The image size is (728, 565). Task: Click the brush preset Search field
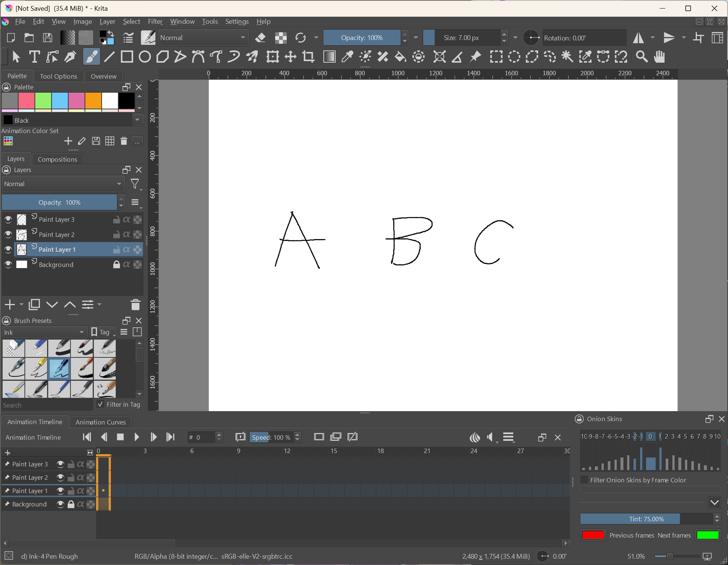pyautogui.click(x=47, y=405)
